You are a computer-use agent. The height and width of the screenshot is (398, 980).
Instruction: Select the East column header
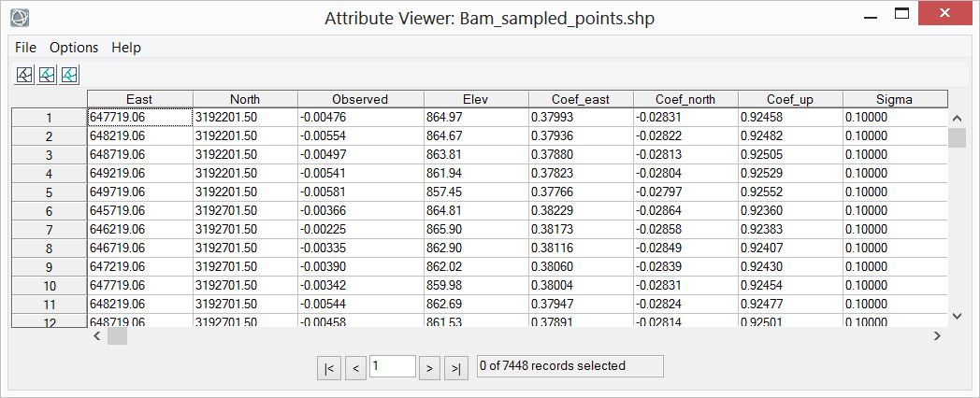139,99
